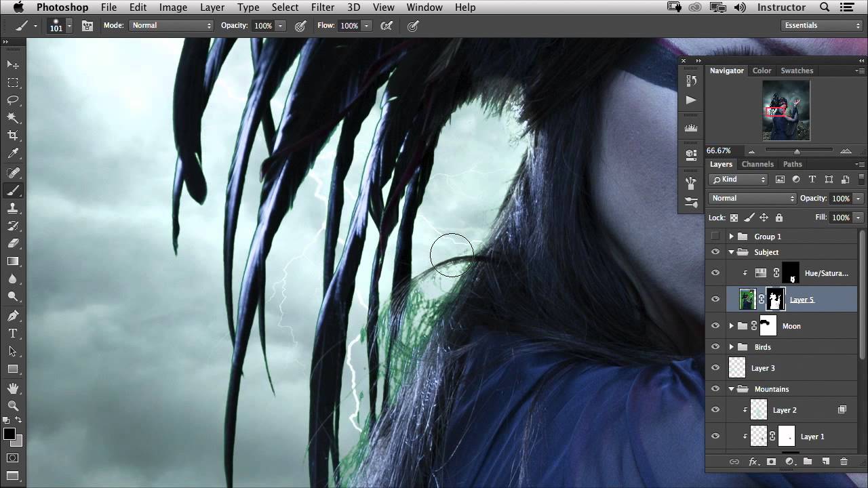
Task: Hide Layer 3 visibility
Action: (715, 368)
